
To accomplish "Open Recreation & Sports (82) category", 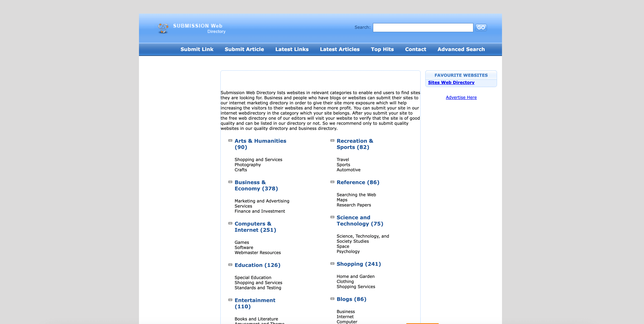I will tap(355, 144).
